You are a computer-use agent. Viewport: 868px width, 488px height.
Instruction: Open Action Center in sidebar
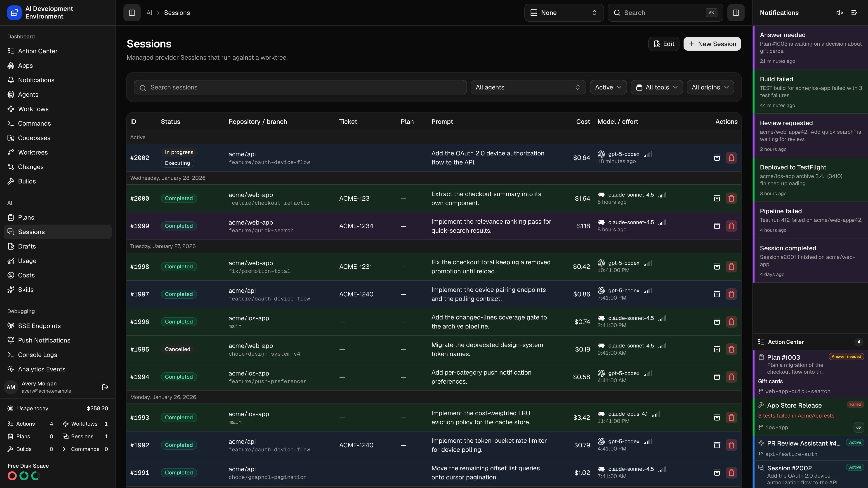57,51
